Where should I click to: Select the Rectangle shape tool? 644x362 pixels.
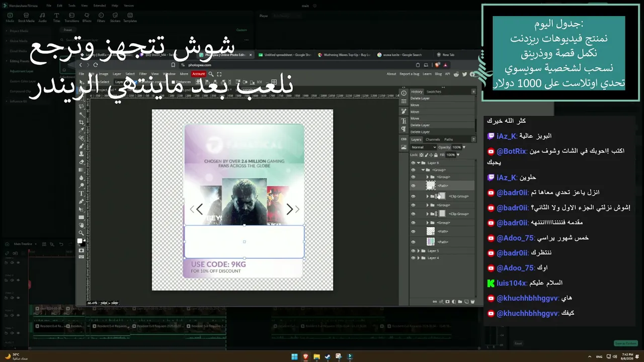(x=82, y=218)
